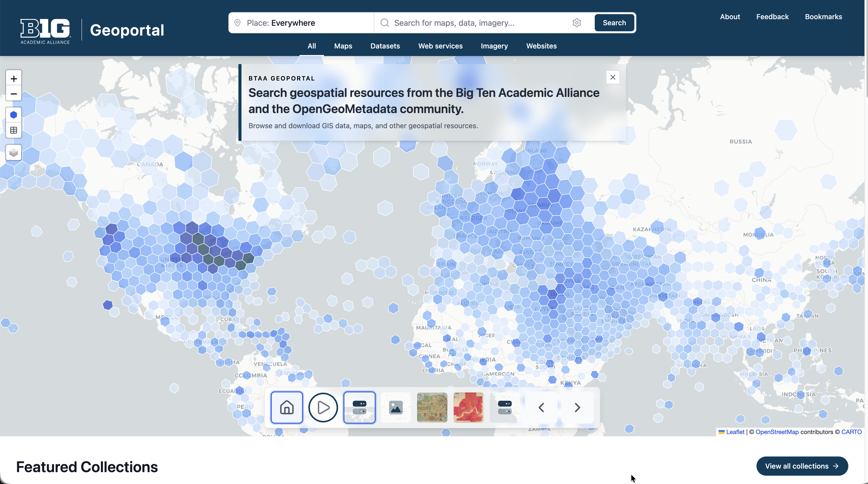The image size is (868, 484).
Task: Zoom in on the map
Action: coord(13,78)
